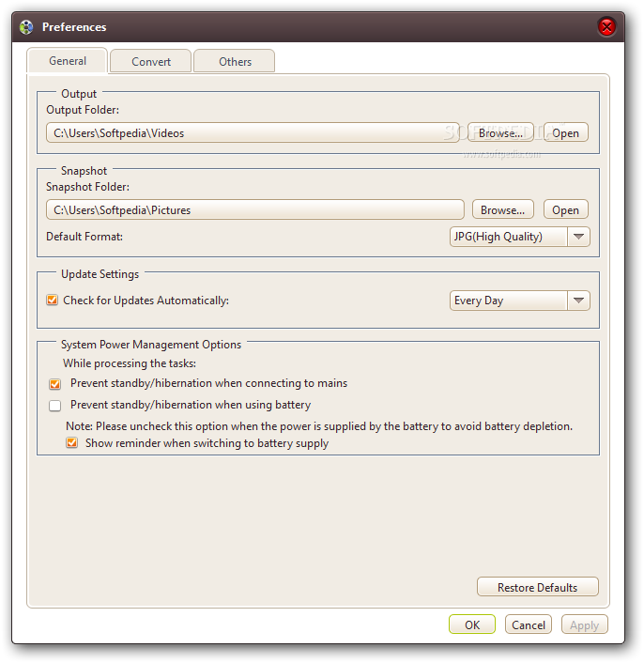This screenshot has height=663, width=644.
Task: Close the Preferences dialog with red X
Action: tap(606, 27)
